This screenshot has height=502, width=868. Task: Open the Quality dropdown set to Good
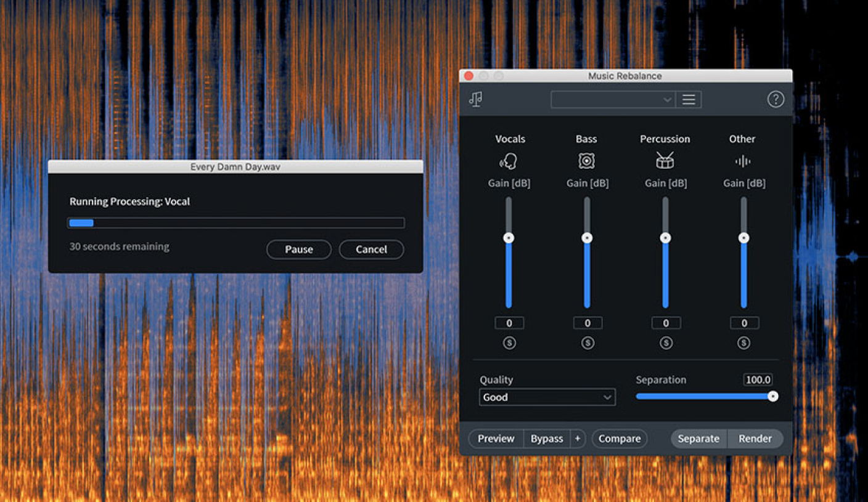coord(547,397)
